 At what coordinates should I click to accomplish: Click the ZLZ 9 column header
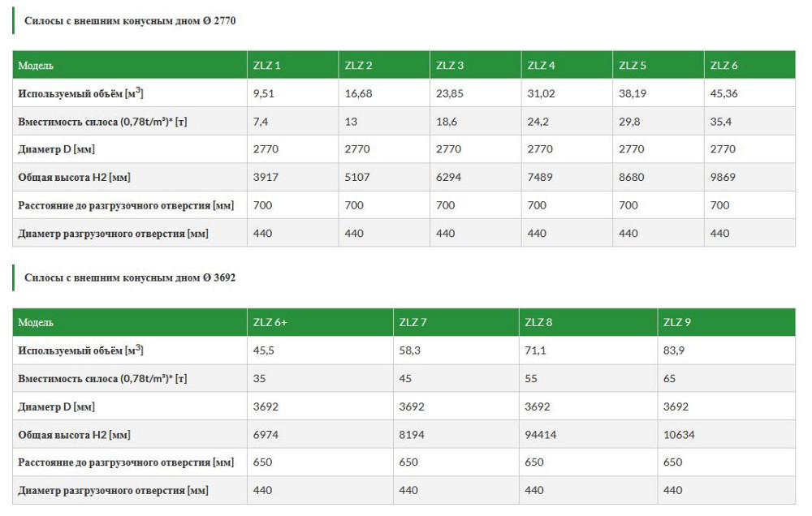click(677, 323)
